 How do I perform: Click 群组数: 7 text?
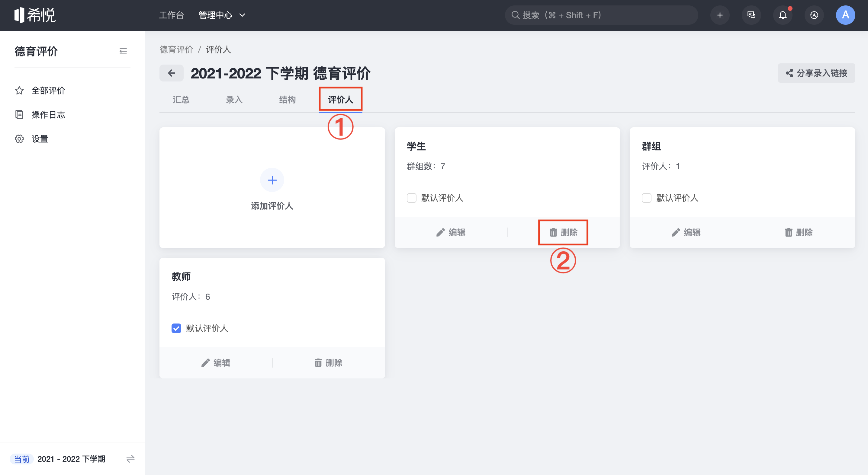pyautogui.click(x=426, y=166)
